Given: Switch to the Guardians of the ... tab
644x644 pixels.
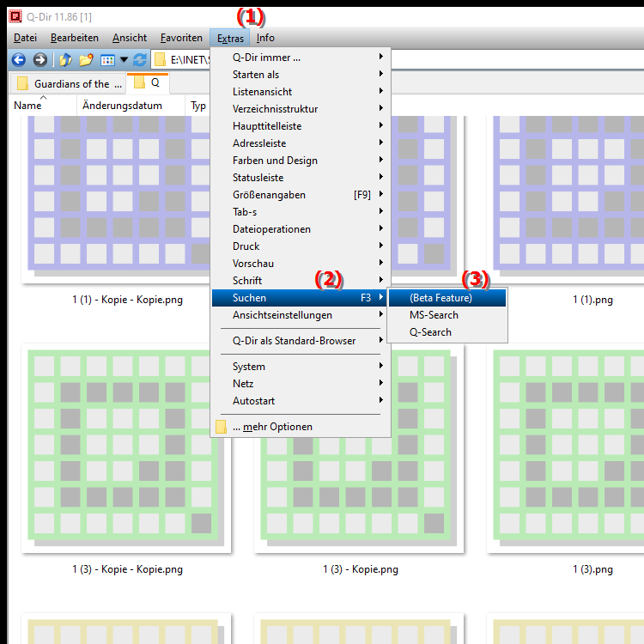Looking at the screenshot, I should [x=67, y=84].
